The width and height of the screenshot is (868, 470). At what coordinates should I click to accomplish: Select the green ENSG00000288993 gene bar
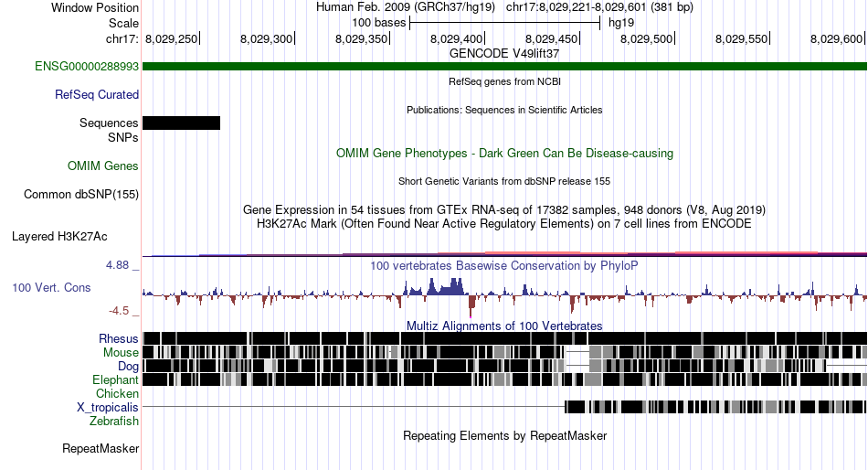tap(505, 67)
